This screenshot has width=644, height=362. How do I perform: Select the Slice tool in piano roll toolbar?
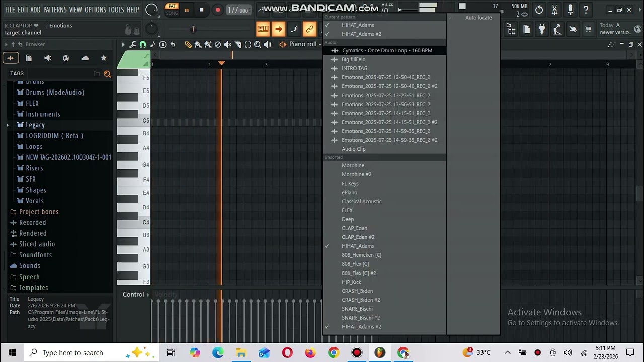(238, 45)
